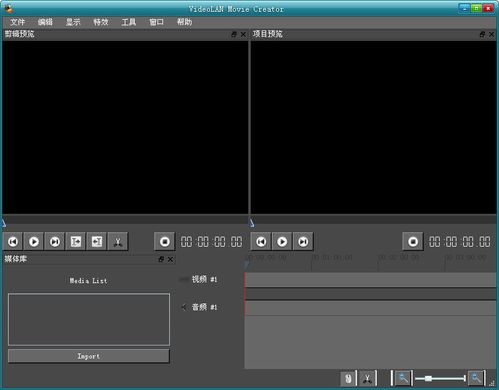Image resolution: width=499 pixels, height=390 pixels.
Task: Click the timeline zoom slider handle
Action: (428, 379)
